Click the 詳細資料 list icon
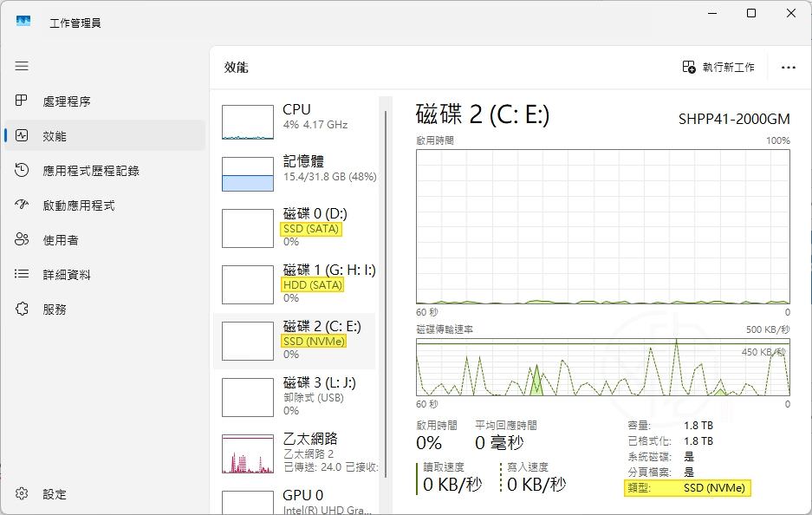Viewport: 812px width, 515px height. click(22, 274)
